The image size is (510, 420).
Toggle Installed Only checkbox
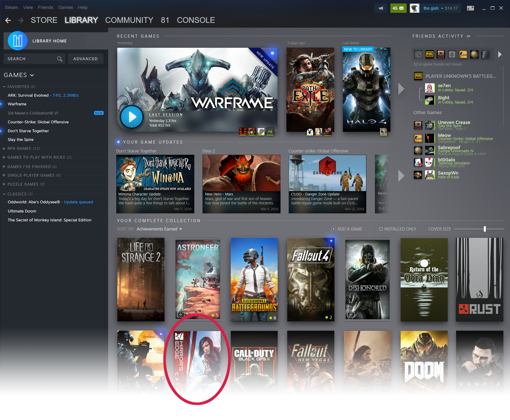click(x=381, y=229)
